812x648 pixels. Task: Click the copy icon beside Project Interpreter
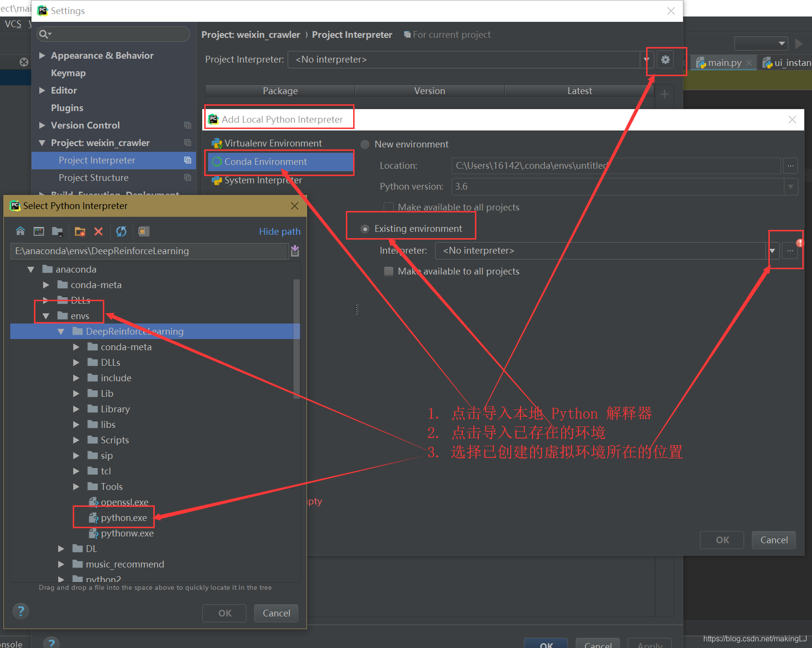(x=188, y=160)
